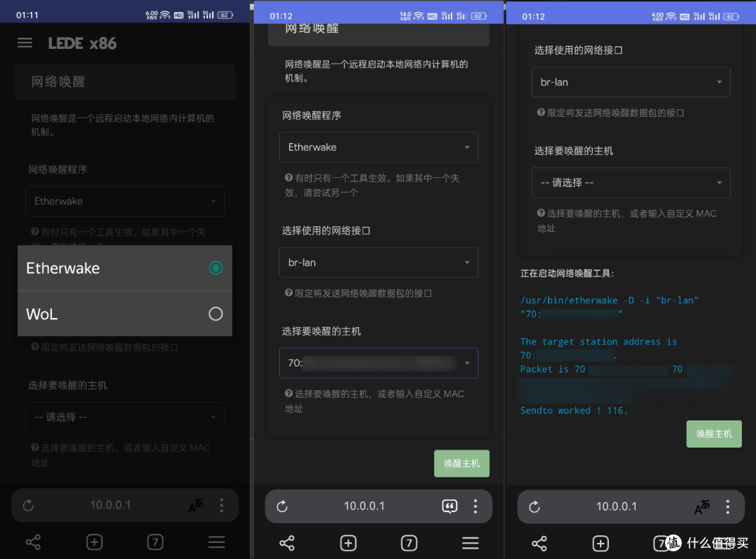Tap the share icon in right phone bottom bar
The image size is (756, 559).
[539, 544]
